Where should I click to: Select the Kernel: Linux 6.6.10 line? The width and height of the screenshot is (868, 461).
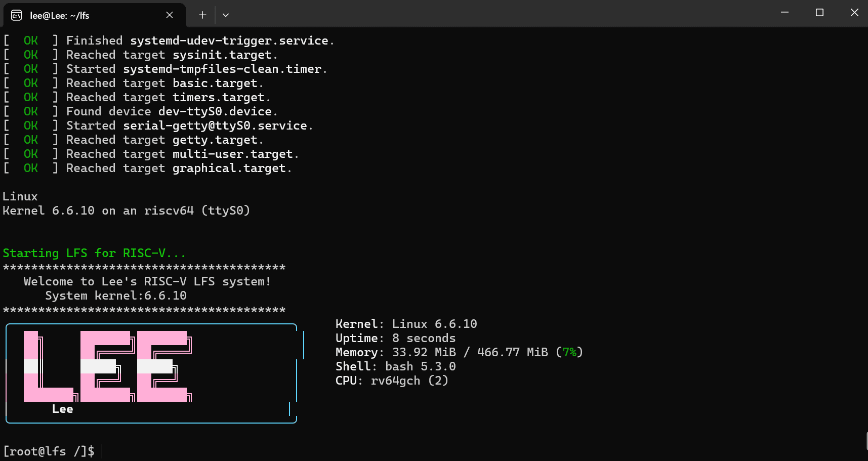point(406,323)
